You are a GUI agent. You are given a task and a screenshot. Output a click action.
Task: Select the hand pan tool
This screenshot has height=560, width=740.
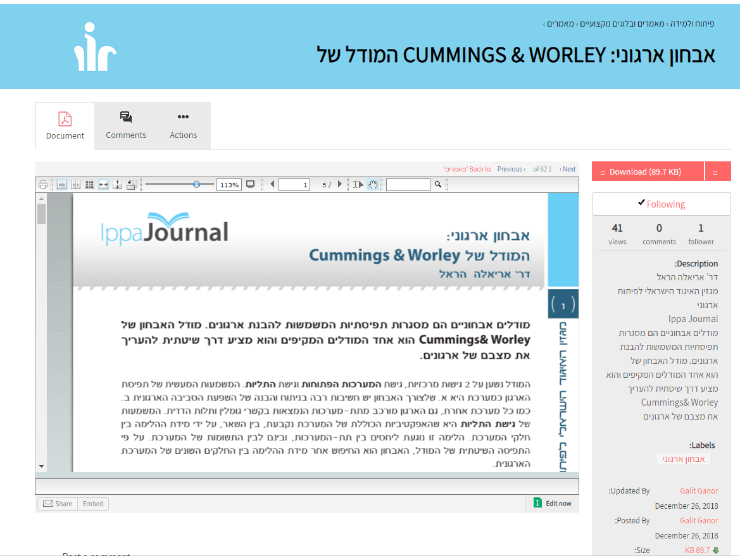point(373,185)
